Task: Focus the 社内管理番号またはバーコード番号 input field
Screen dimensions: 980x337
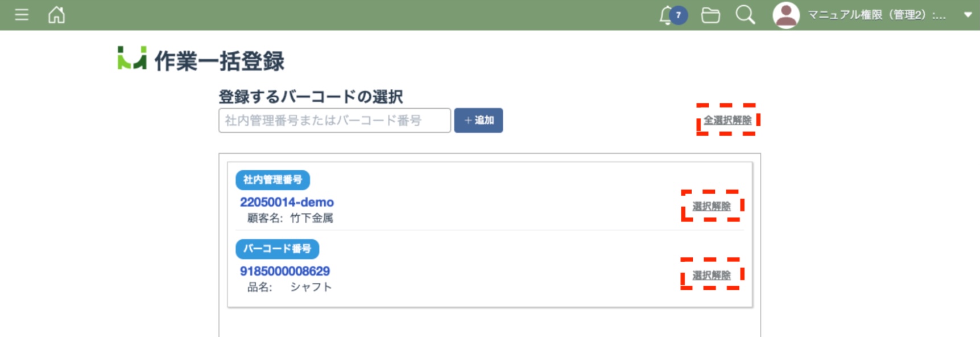Action: [x=334, y=121]
